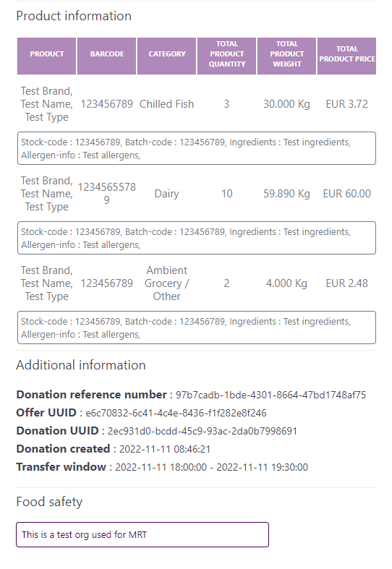Click the Transfer window time range
The image size is (392, 569).
(x=212, y=467)
